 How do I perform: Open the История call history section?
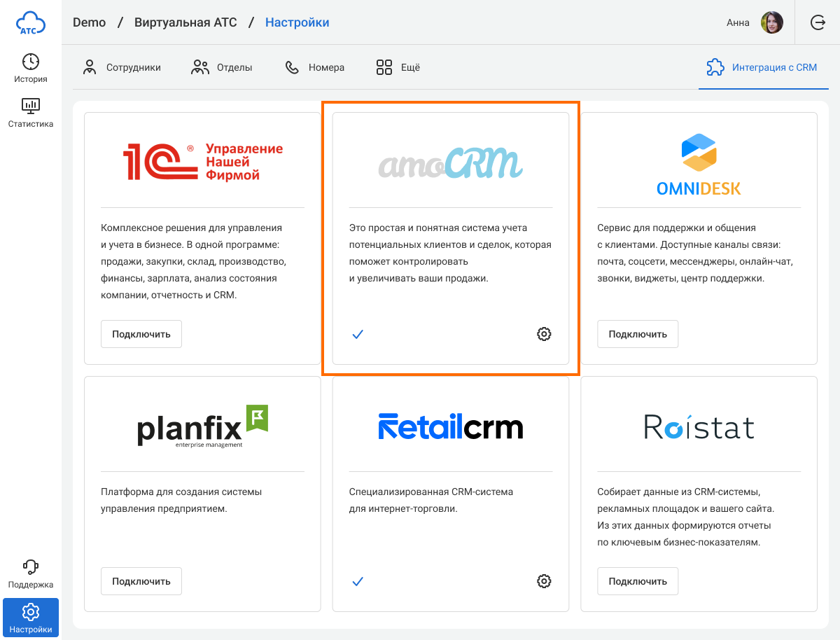click(31, 68)
